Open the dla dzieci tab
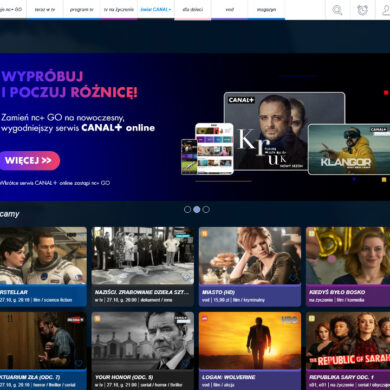 (x=193, y=10)
